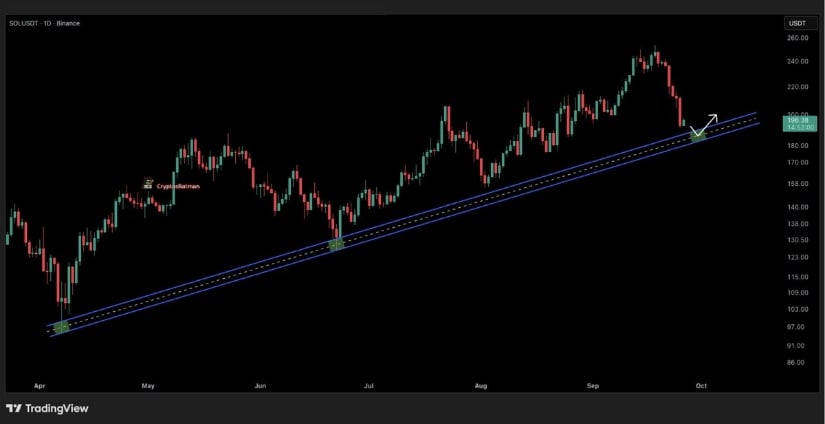Click the Oct label on time axis
Viewport: 825px width, 424px height.
701,386
